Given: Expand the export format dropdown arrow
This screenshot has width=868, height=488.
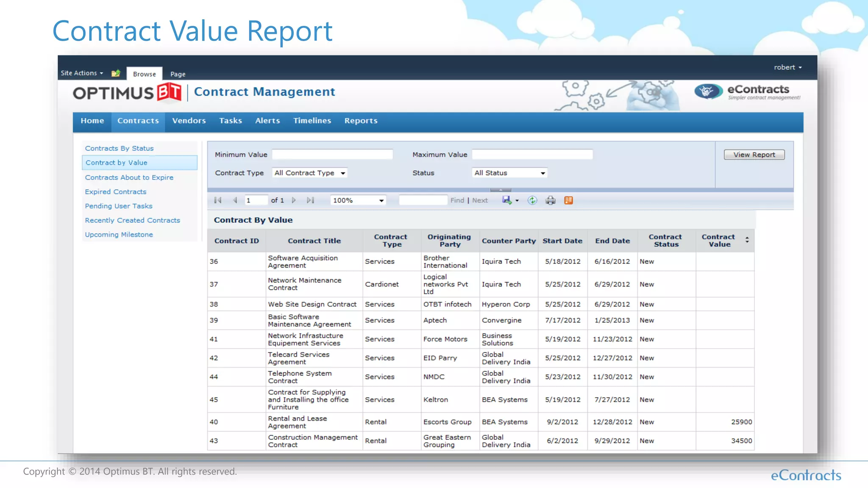Looking at the screenshot, I should (x=517, y=201).
